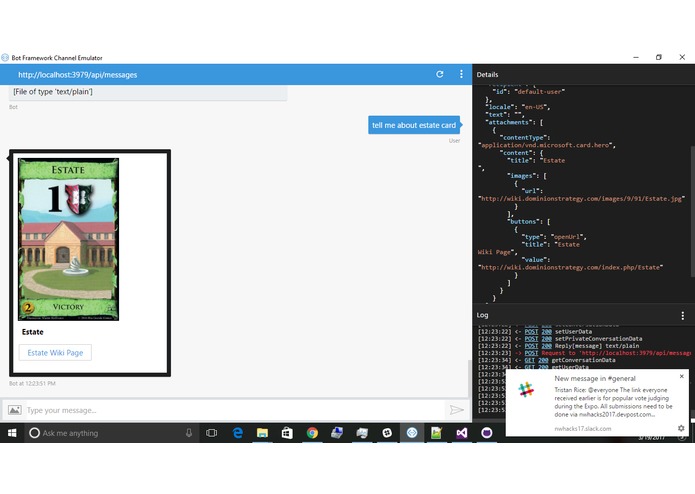Click the Cortana microphone icon
This screenshot has height=494, width=695.
(x=189, y=433)
